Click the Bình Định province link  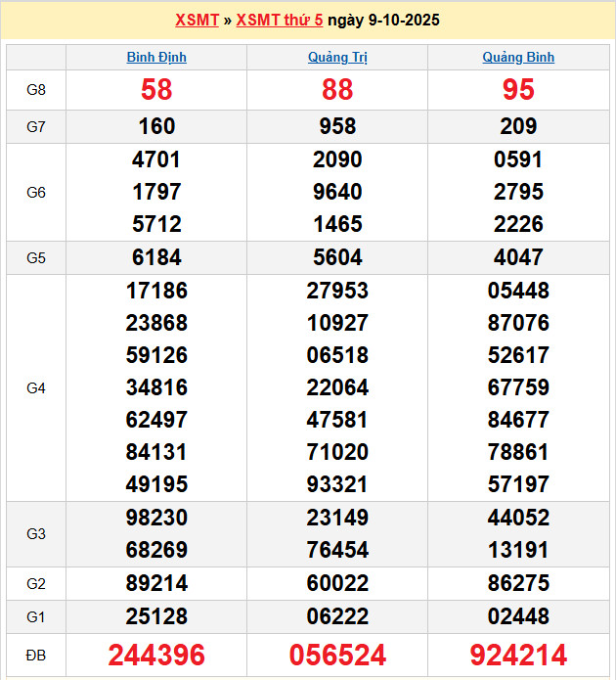(x=156, y=58)
